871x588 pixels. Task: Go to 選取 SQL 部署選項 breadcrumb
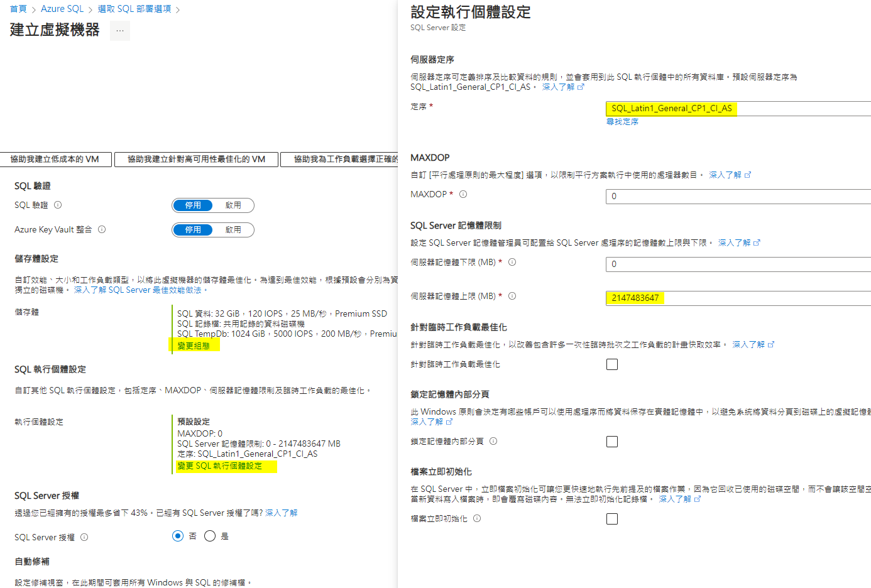[x=134, y=9]
